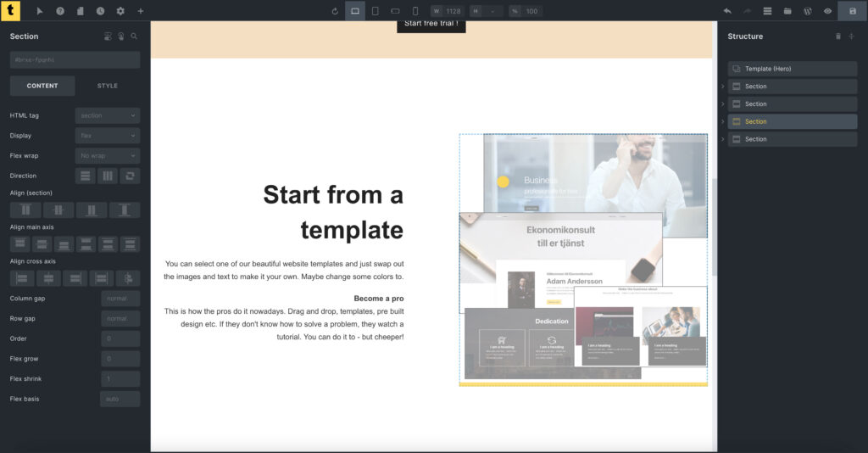Viewport: 868px width, 453px height.
Task: Open the settings gear icon
Action: pyautogui.click(x=120, y=11)
